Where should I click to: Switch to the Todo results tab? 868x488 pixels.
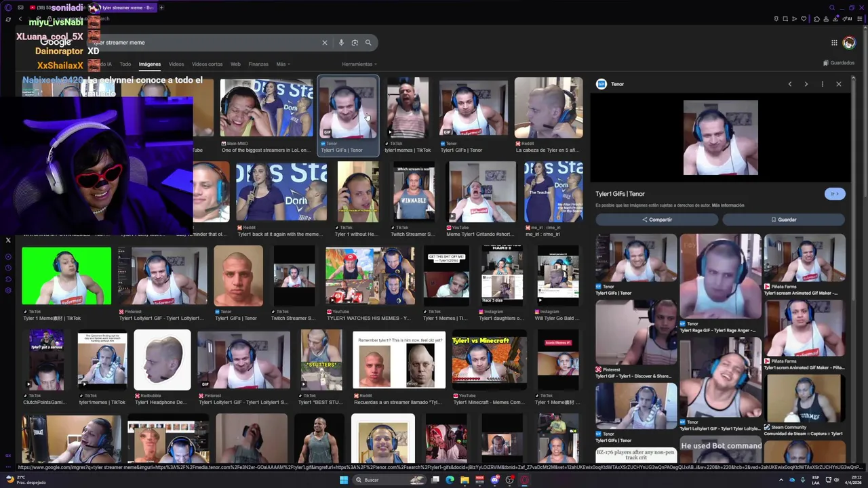[125, 64]
